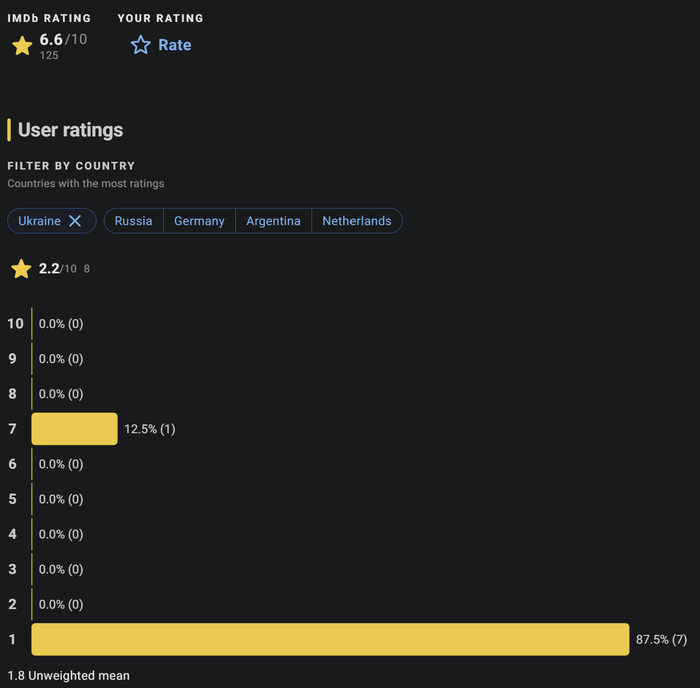700x688 pixels.
Task: Click the 125 vote count
Action: [49, 55]
